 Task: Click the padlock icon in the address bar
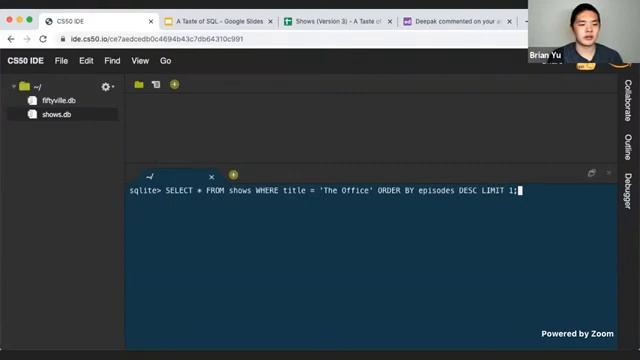(x=62, y=39)
